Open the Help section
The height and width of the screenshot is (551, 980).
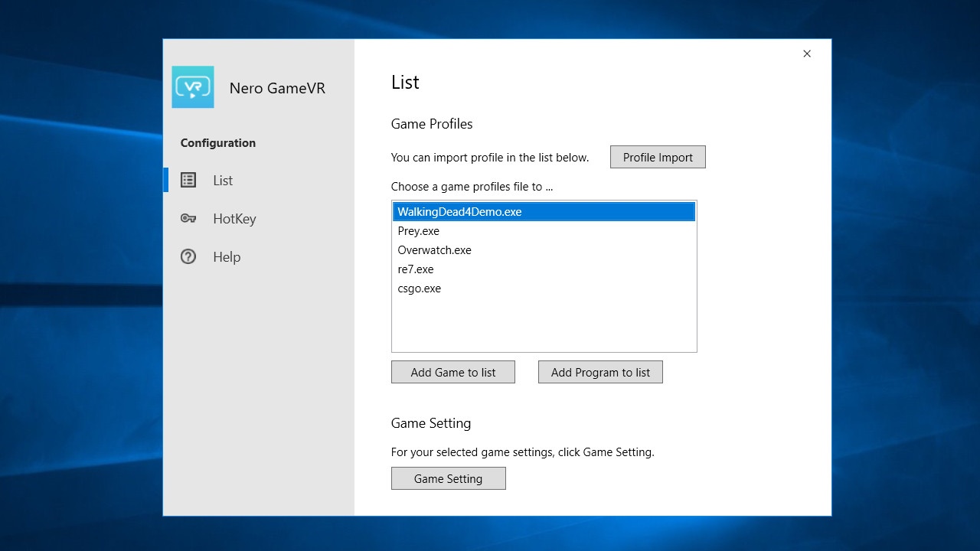click(x=227, y=256)
